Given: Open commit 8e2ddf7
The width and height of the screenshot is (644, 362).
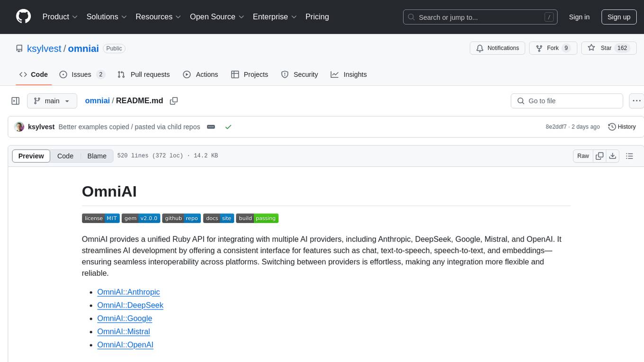Looking at the screenshot, I should pos(556,127).
